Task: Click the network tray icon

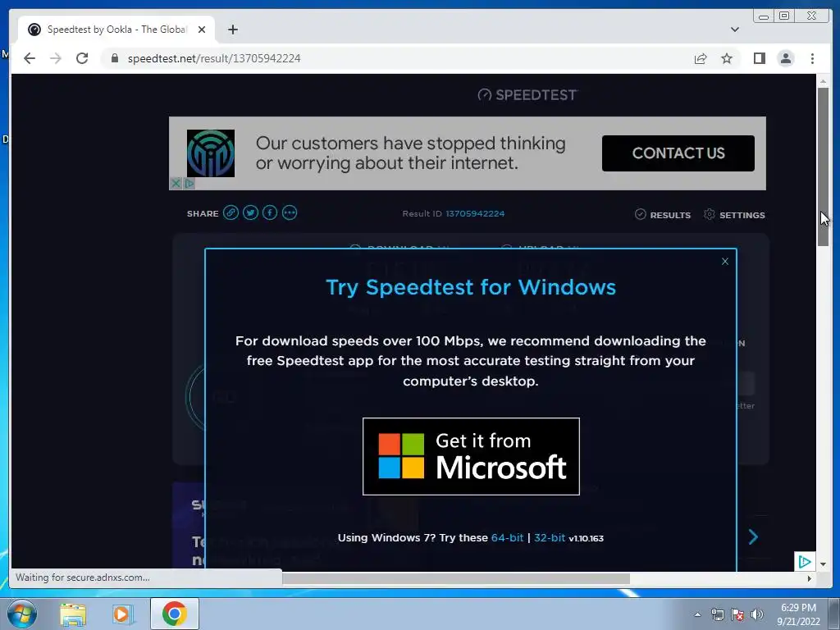Action: [717, 615]
